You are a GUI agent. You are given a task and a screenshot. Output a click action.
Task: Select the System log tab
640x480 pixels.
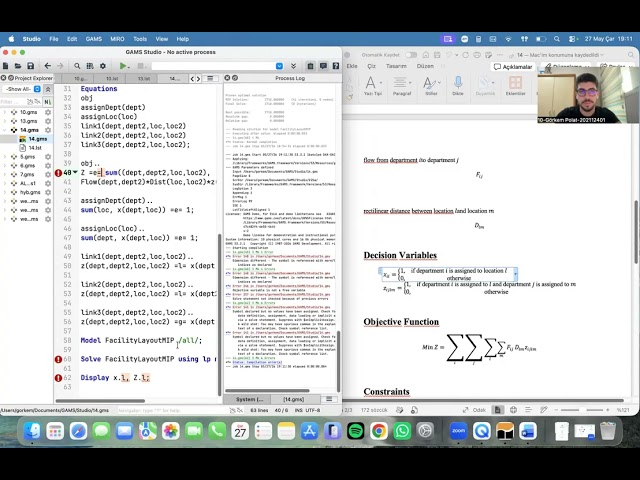tap(249, 399)
